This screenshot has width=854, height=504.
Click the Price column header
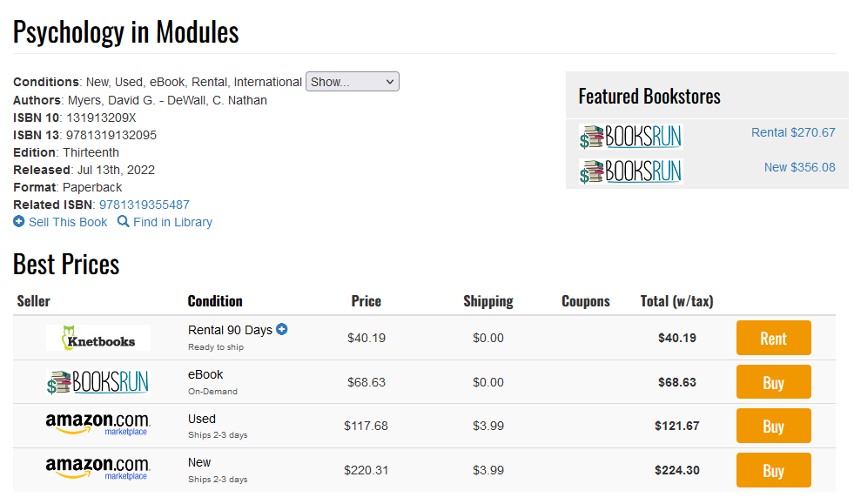click(366, 301)
